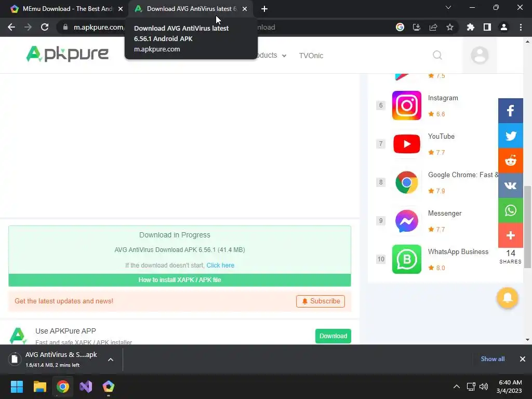
Task: Open the Instagram title link
Action: (x=443, y=98)
